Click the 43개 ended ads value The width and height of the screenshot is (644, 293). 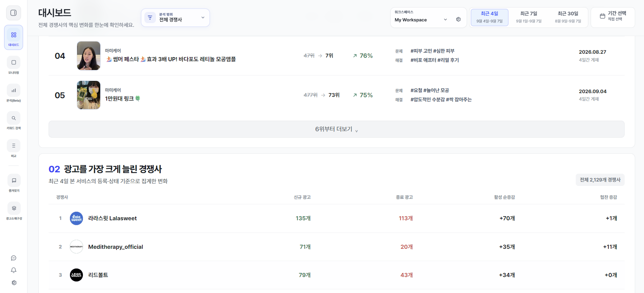(x=407, y=275)
